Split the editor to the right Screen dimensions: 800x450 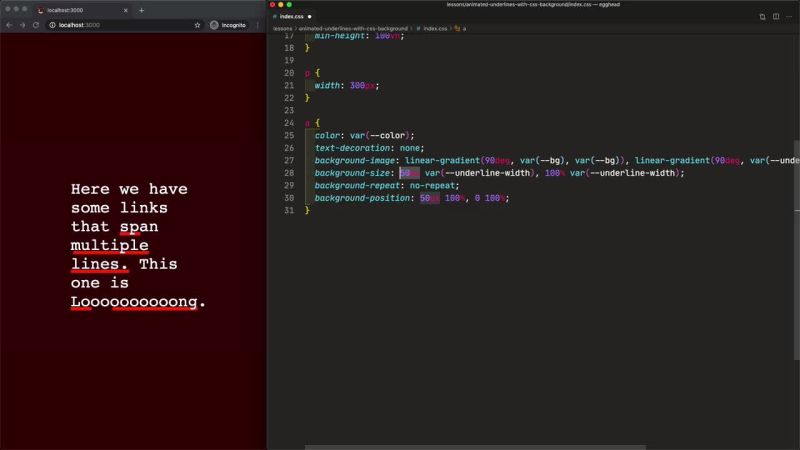tap(776, 16)
